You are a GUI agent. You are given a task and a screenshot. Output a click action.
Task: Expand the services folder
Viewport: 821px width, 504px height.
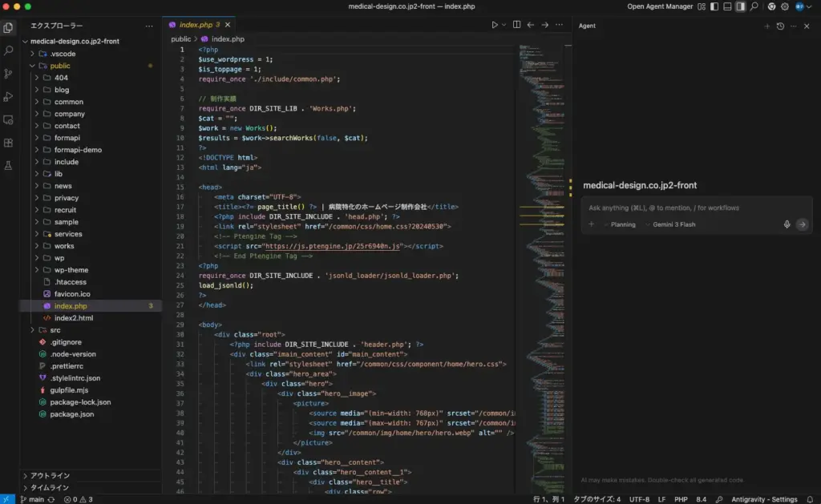(67, 234)
